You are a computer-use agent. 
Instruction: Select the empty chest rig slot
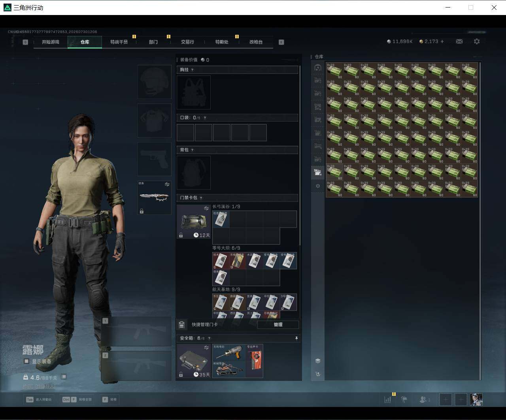pyautogui.click(x=194, y=92)
